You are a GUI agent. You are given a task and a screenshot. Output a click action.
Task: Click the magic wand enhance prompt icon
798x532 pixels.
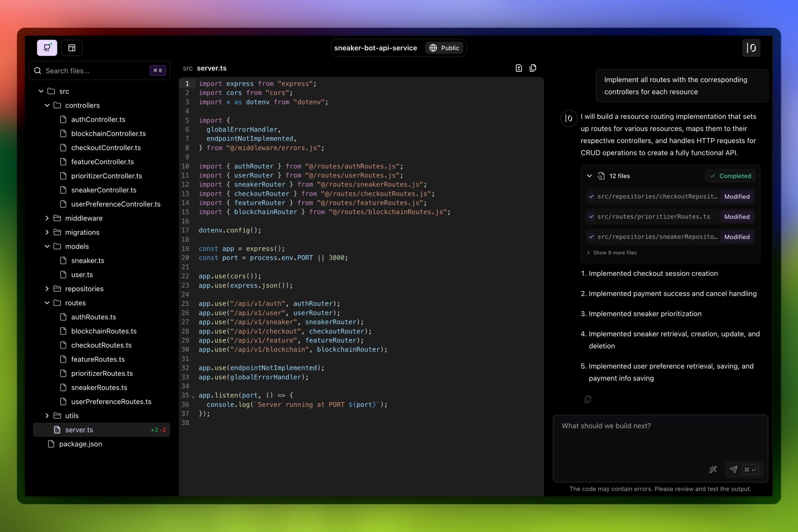pyautogui.click(x=713, y=469)
